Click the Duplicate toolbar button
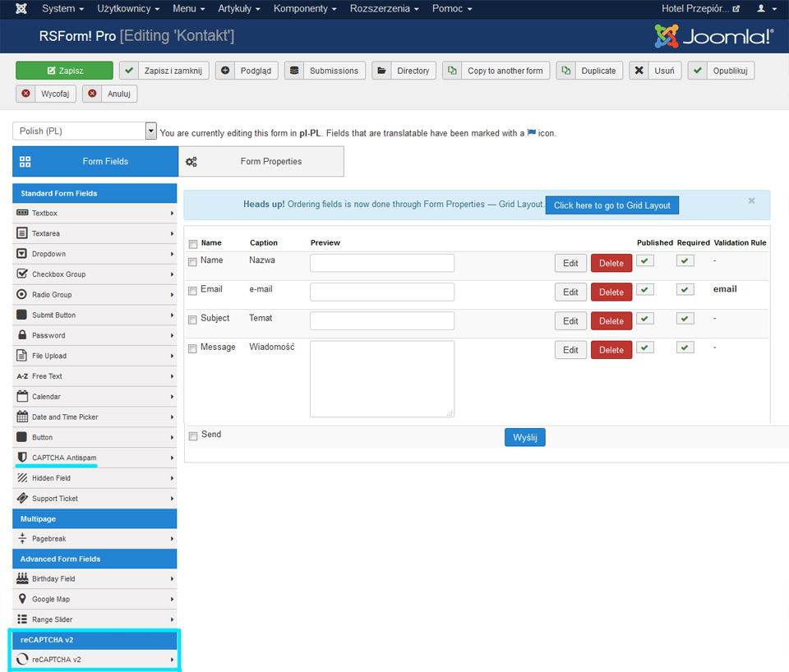Viewport: 789px width, 672px height. [589, 71]
